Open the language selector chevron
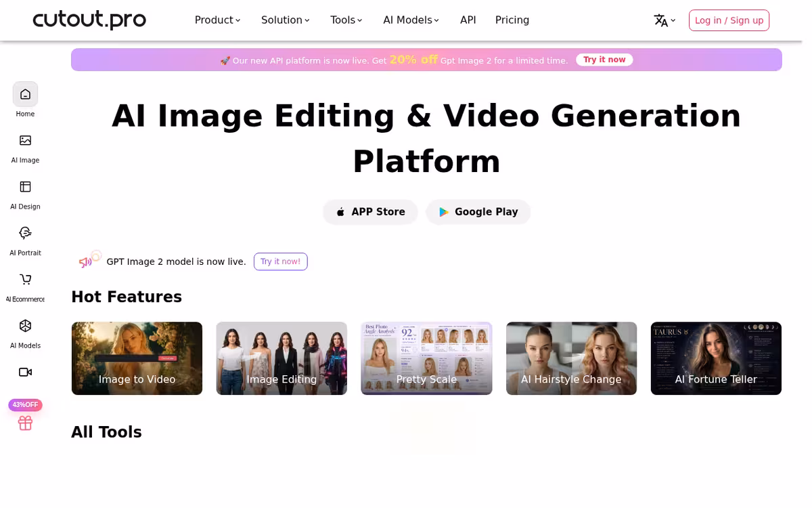Image resolution: width=812 pixels, height=508 pixels. [673, 20]
